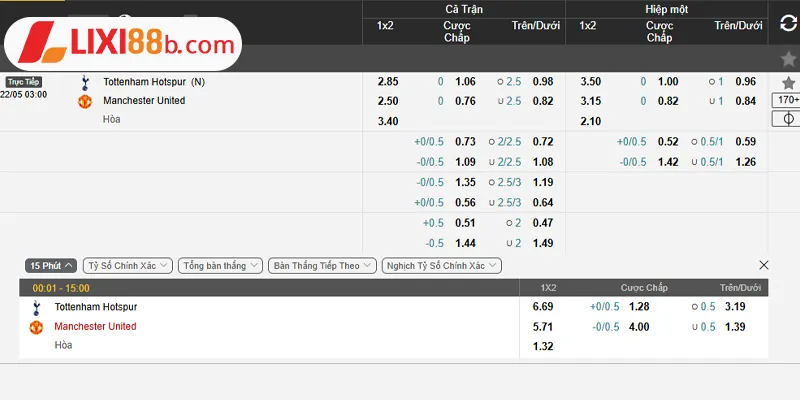Screen dimensions: 800x400
Task: Click the Manchester United crest in the main table
Action: pyautogui.click(x=85, y=101)
